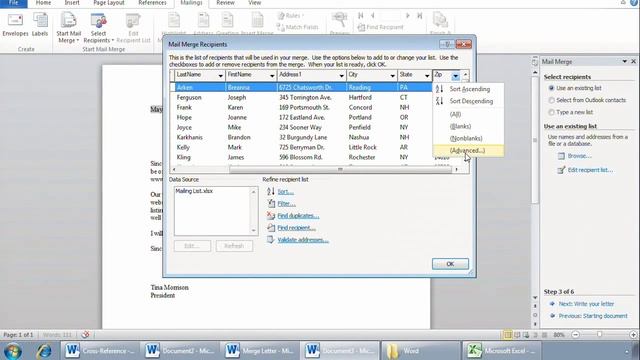This screenshot has width=640, height=360.
Task: Click the Sort icon under Refine recipient list
Action: pyautogui.click(x=271, y=191)
